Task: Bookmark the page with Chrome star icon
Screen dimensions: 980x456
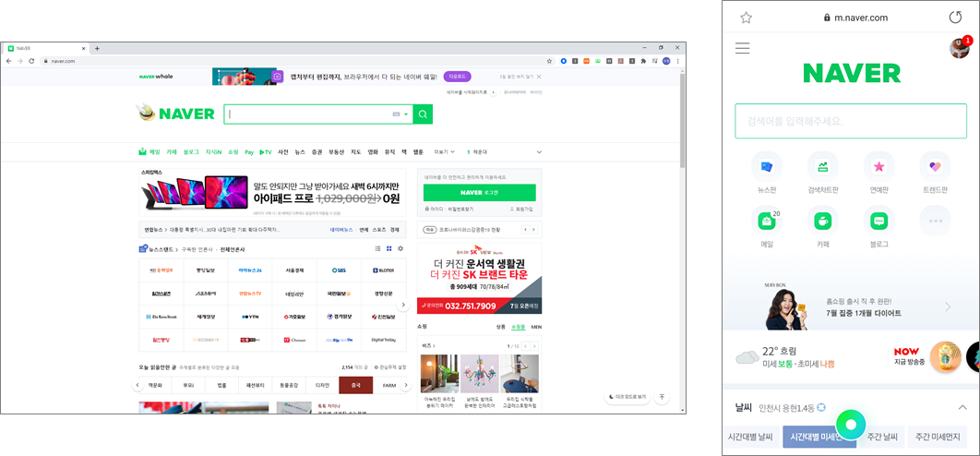Action: (549, 61)
